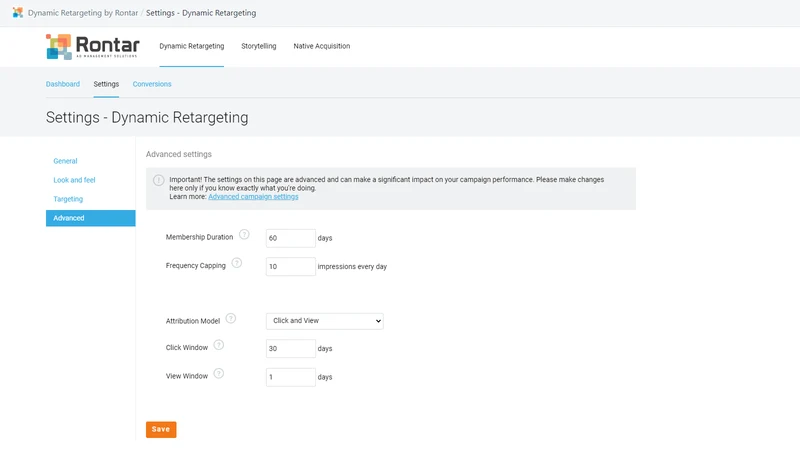The height and width of the screenshot is (450, 800).
Task: Follow the Advanced campaign settings link
Action: pyautogui.click(x=253, y=196)
